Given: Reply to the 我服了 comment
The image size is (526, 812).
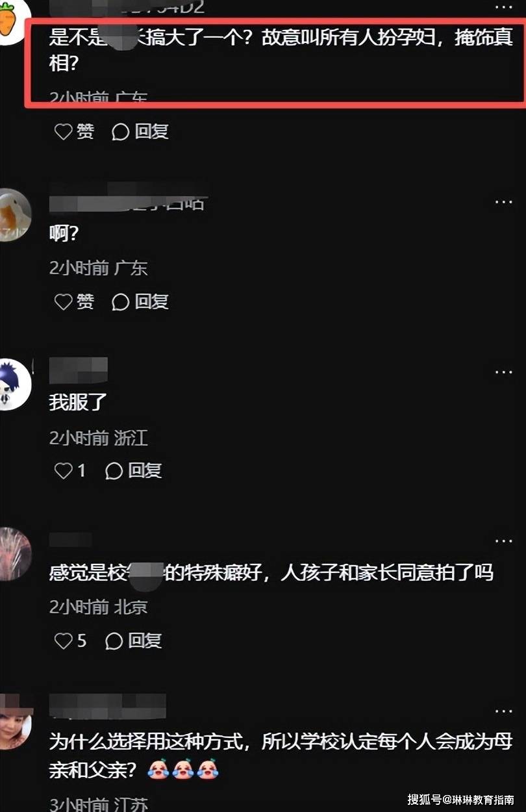Looking at the screenshot, I should point(133,471).
